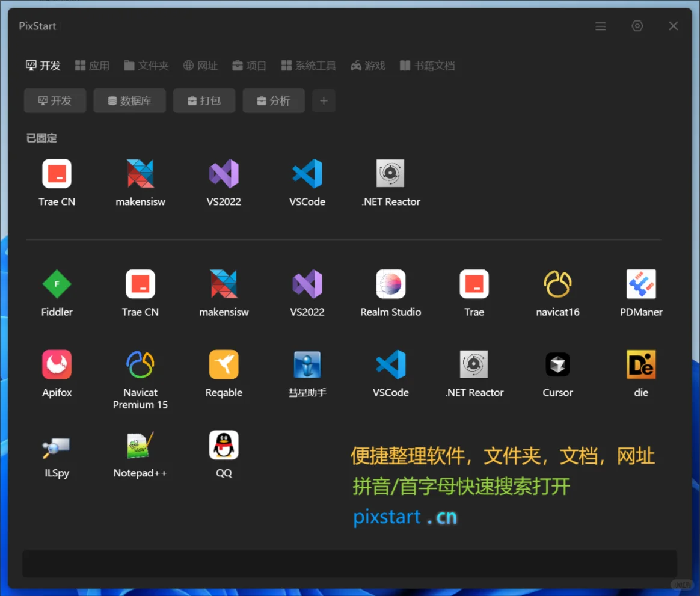This screenshot has width=700, height=596.
Task: Launch Reqable from the grid
Action: pyautogui.click(x=224, y=364)
